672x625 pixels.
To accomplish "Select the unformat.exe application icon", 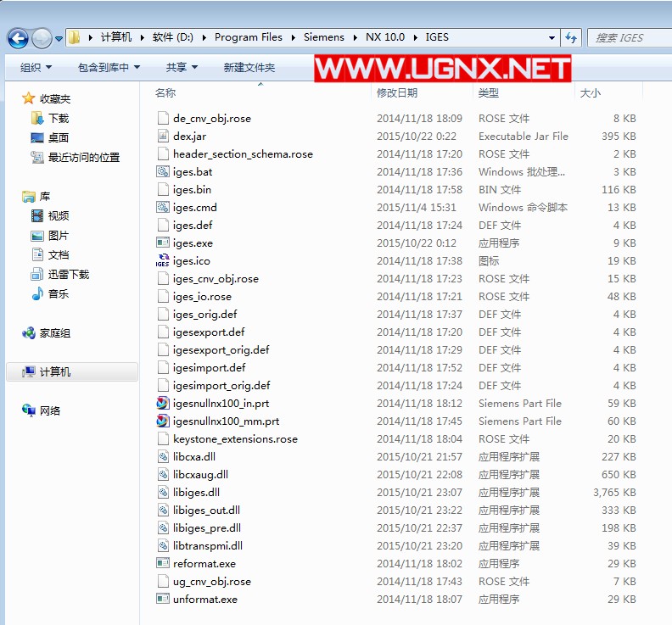I will (163, 599).
